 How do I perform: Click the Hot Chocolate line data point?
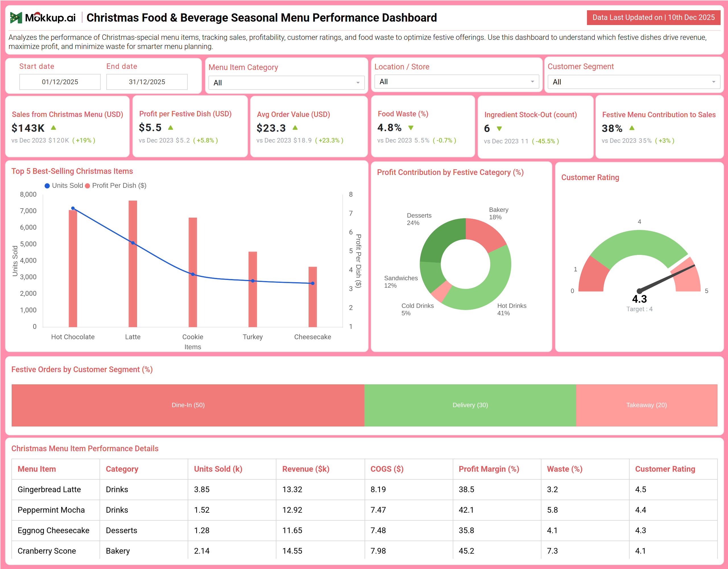pos(73,208)
